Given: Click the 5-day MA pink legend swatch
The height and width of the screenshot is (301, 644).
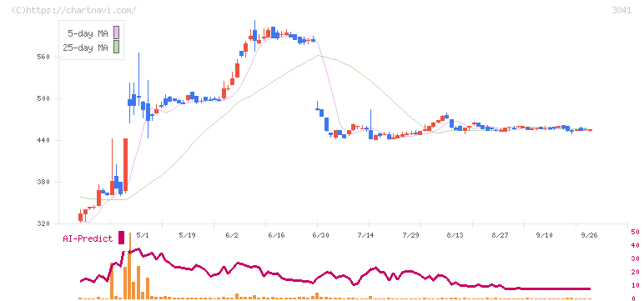Looking at the screenshot, I should (x=116, y=33).
